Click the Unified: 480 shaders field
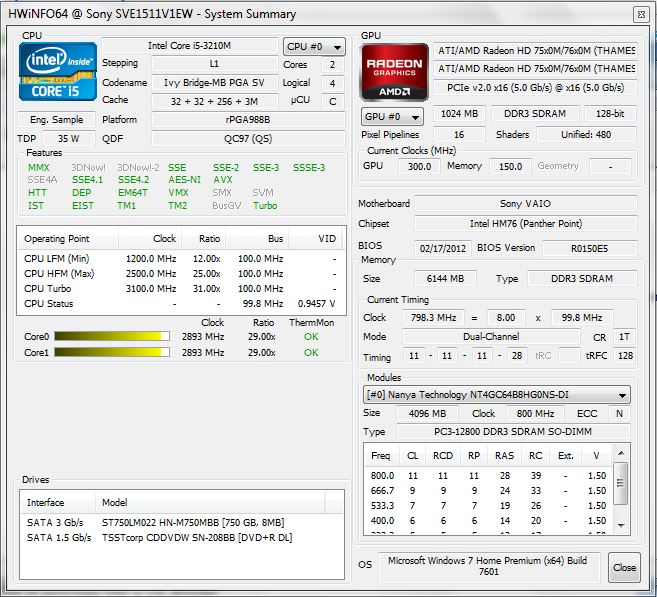657x597 pixels. pyautogui.click(x=586, y=134)
